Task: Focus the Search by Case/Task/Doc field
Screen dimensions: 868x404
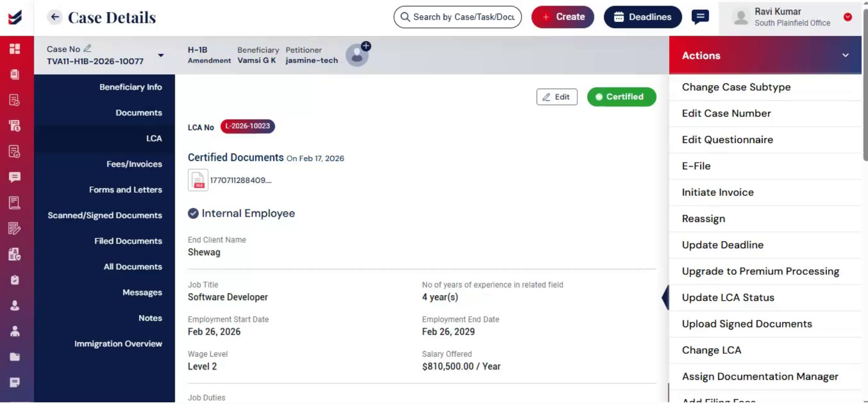Action: (x=458, y=17)
